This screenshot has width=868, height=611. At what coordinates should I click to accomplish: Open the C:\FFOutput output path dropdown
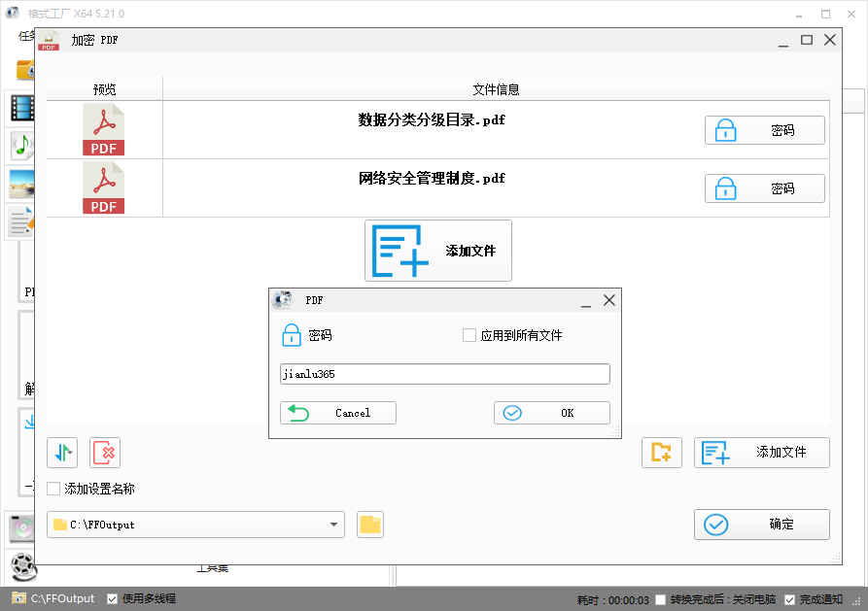[335, 524]
